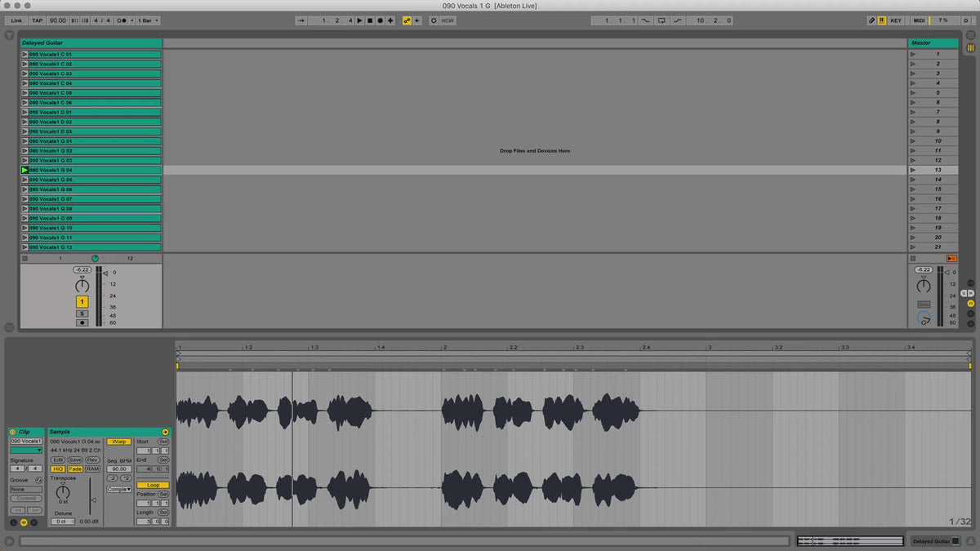This screenshot has width=980, height=551.
Task: Open the KEY map mode
Action: (x=896, y=20)
